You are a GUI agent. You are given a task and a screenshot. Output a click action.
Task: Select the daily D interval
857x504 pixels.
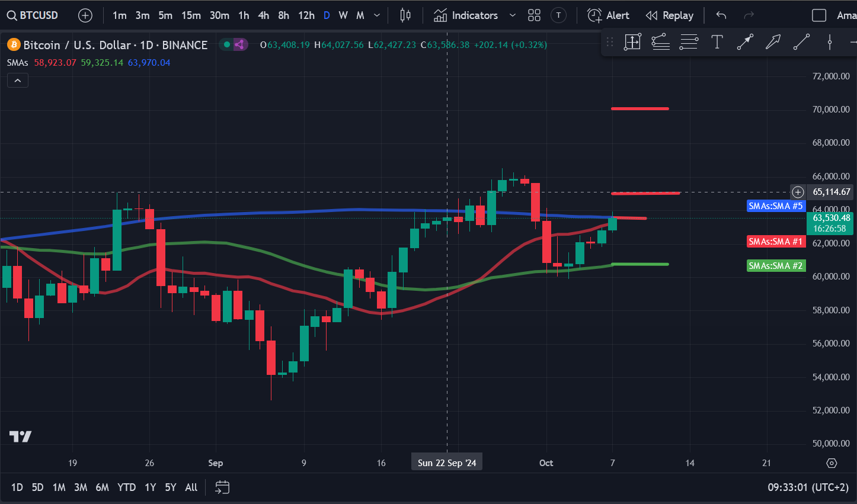coord(327,15)
